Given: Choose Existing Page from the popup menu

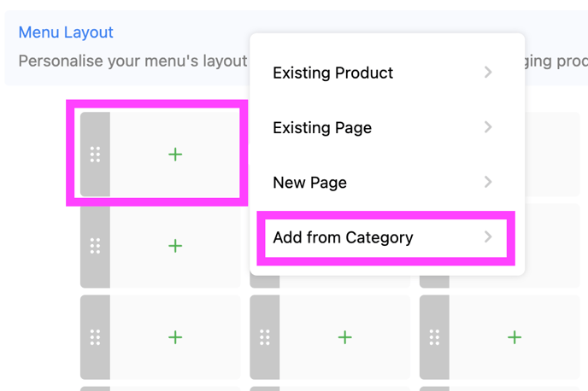Looking at the screenshot, I should (x=322, y=128).
